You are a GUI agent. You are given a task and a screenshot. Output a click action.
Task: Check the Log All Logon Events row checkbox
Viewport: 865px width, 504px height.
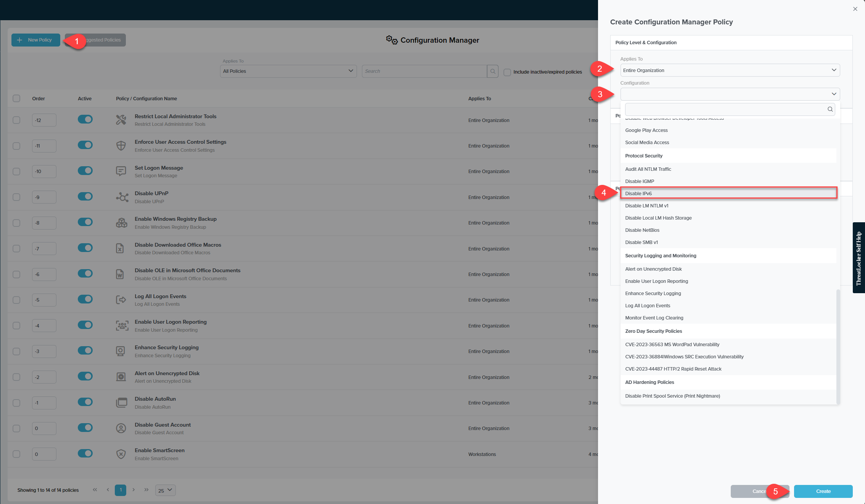tap(16, 300)
